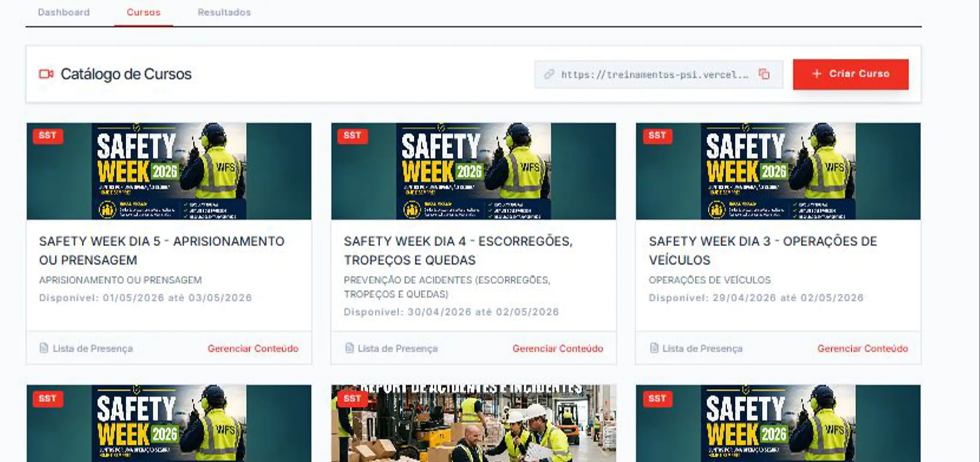Image resolution: width=980 pixels, height=462 pixels.
Task: Click title Safety Week Dia 3 Operações
Action: (763, 250)
